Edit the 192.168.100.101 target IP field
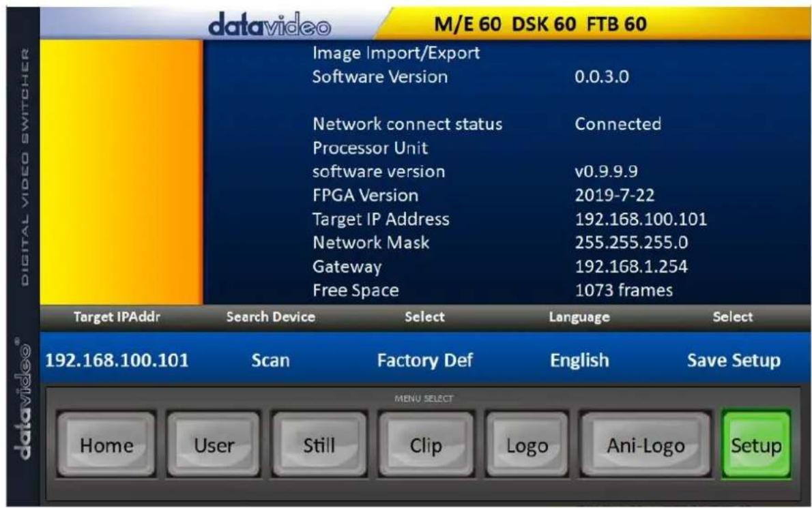Screen dimensions: 812x508 pos(117,360)
